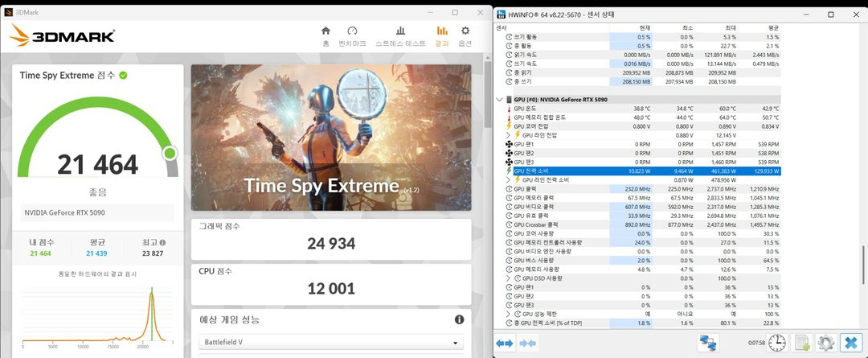Open the Battlefield V game dropdown

[331, 342]
